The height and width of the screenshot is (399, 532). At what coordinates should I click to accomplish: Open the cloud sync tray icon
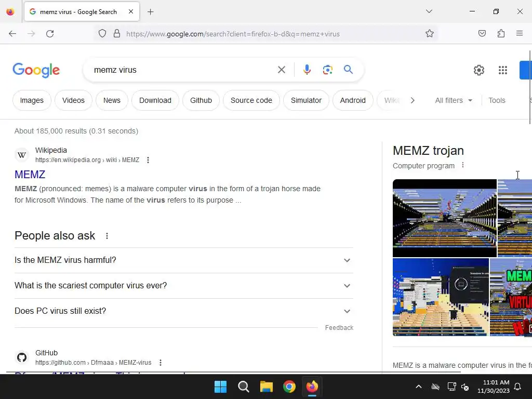435,387
